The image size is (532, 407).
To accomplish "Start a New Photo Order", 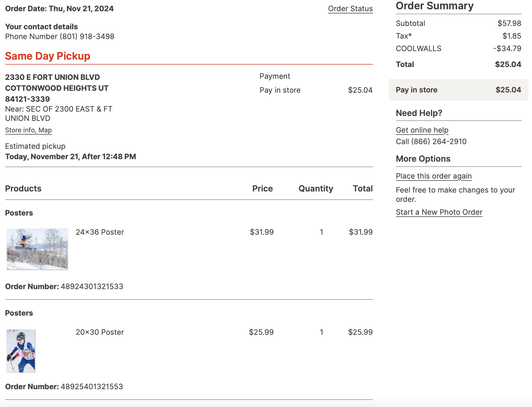I will (x=439, y=212).
